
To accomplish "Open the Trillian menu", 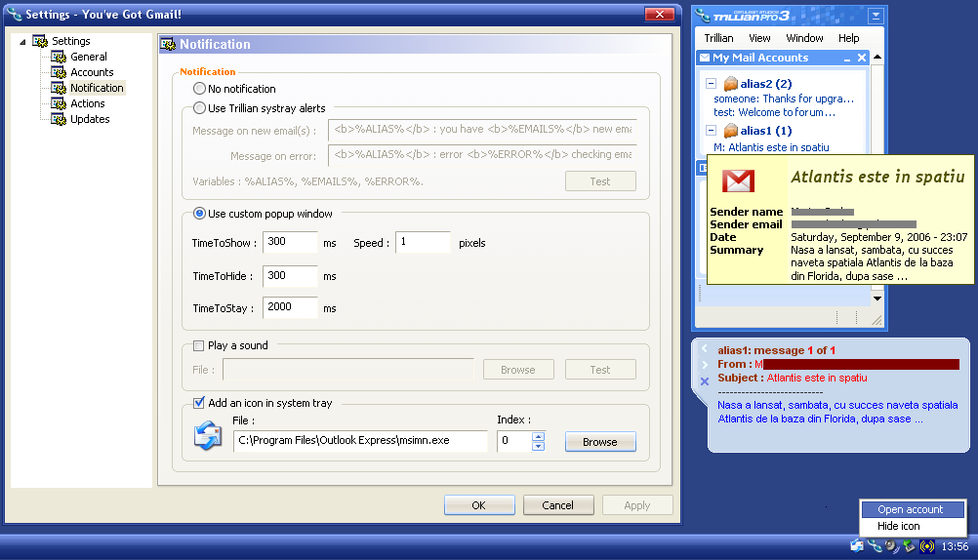I will pos(718,38).
